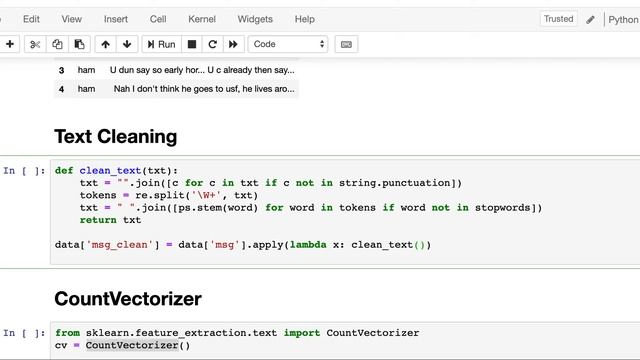Cut selected cells with the scissors icon
Screen dimensions: 640x360
point(35,44)
